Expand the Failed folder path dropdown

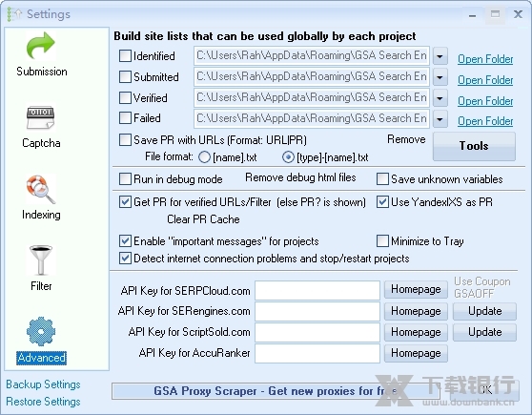(x=440, y=119)
